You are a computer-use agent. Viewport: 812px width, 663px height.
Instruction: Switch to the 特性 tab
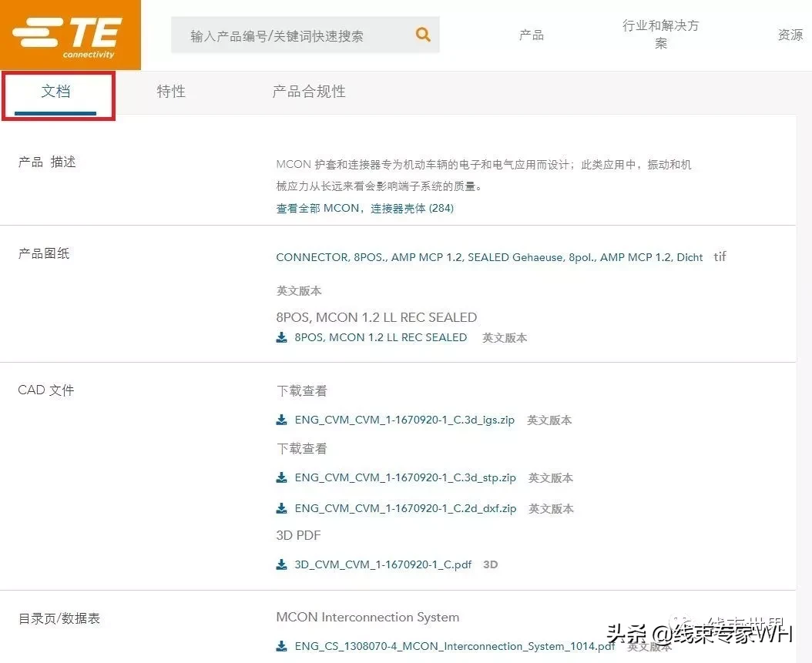[171, 92]
